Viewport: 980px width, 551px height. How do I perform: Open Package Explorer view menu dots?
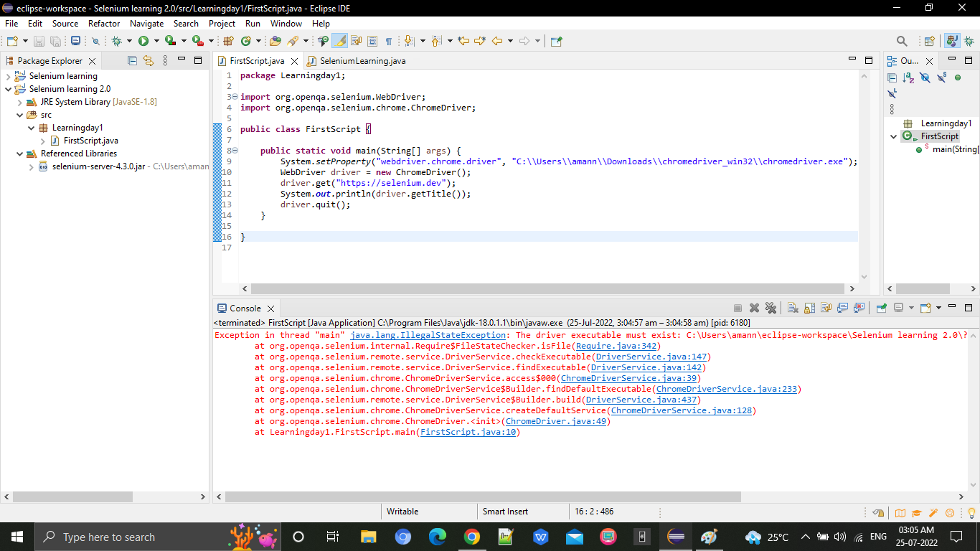[166, 61]
